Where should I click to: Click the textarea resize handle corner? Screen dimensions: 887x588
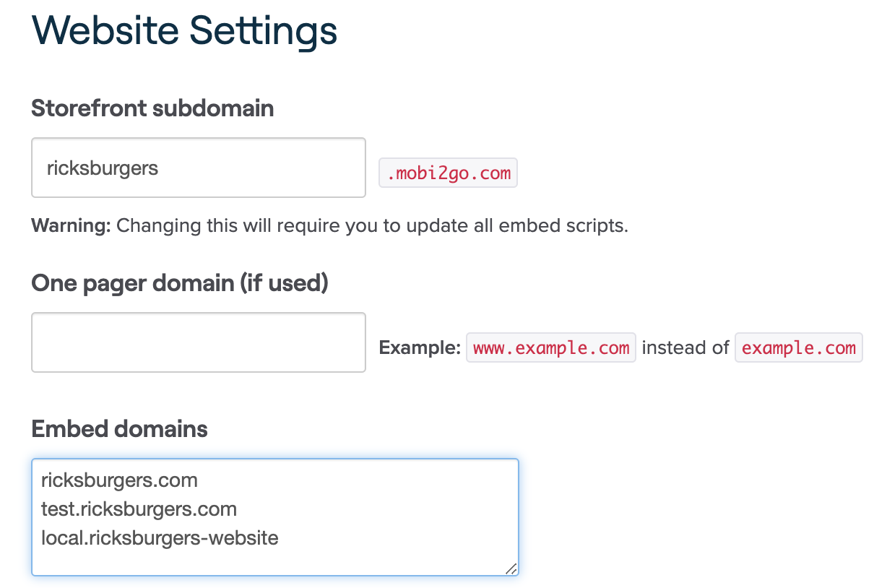(x=511, y=568)
